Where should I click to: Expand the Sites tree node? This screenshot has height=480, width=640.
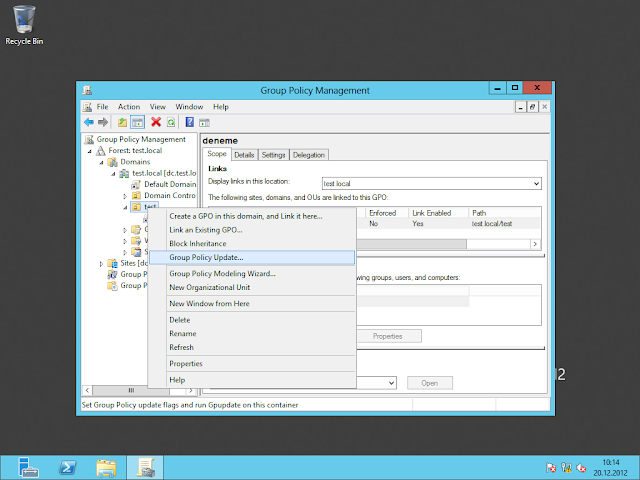tap(101, 264)
